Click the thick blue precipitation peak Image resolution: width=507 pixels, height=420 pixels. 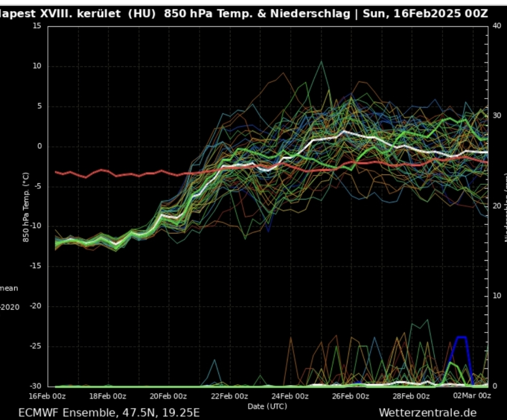click(462, 337)
